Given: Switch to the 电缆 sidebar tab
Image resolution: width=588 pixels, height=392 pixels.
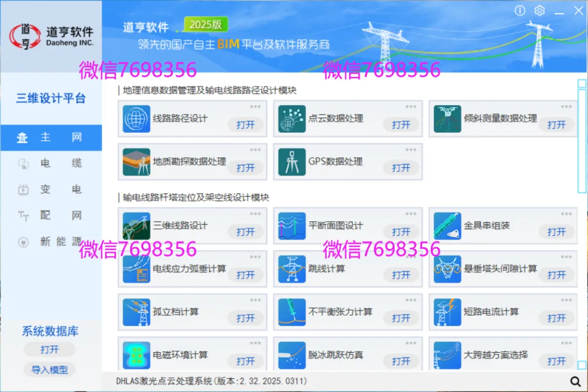Looking at the screenshot, I should pos(51,163).
